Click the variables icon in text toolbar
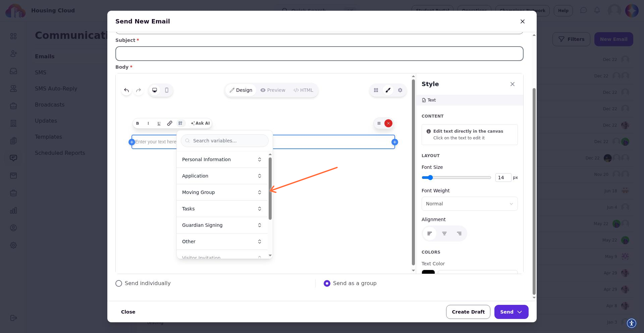 [180, 123]
